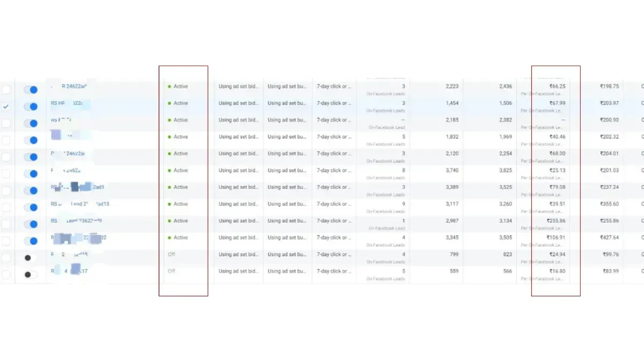The image size is (644, 362).
Task: Toggle the switch for the ₹237.24 ad row
Action: [x=31, y=190]
